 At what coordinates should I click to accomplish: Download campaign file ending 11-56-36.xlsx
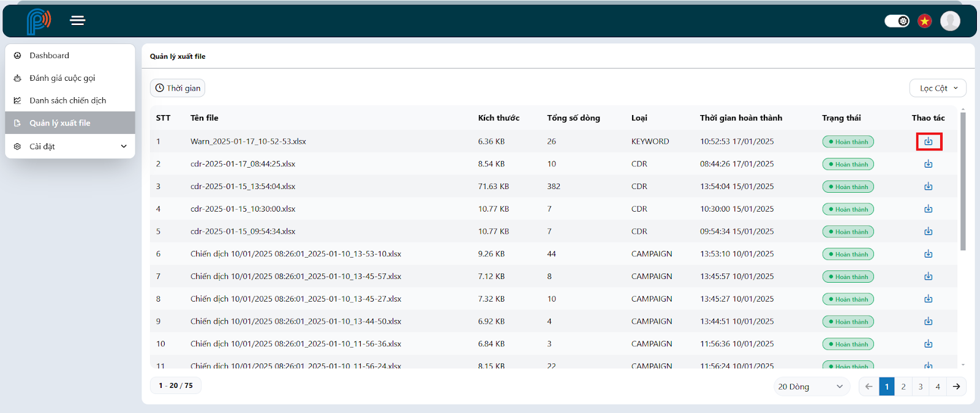pyautogui.click(x=929, y=344)
